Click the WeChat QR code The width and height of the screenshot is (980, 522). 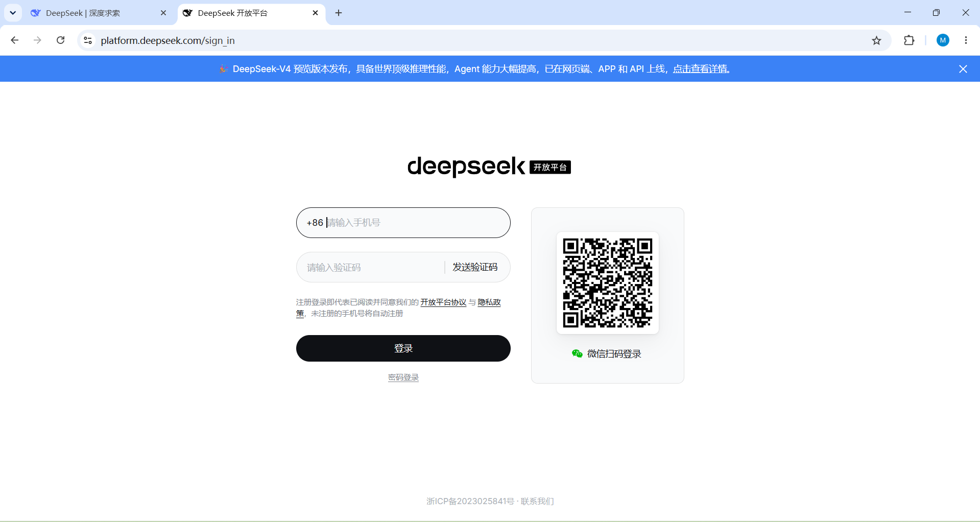pyautogui.click(x=608, y=283)
